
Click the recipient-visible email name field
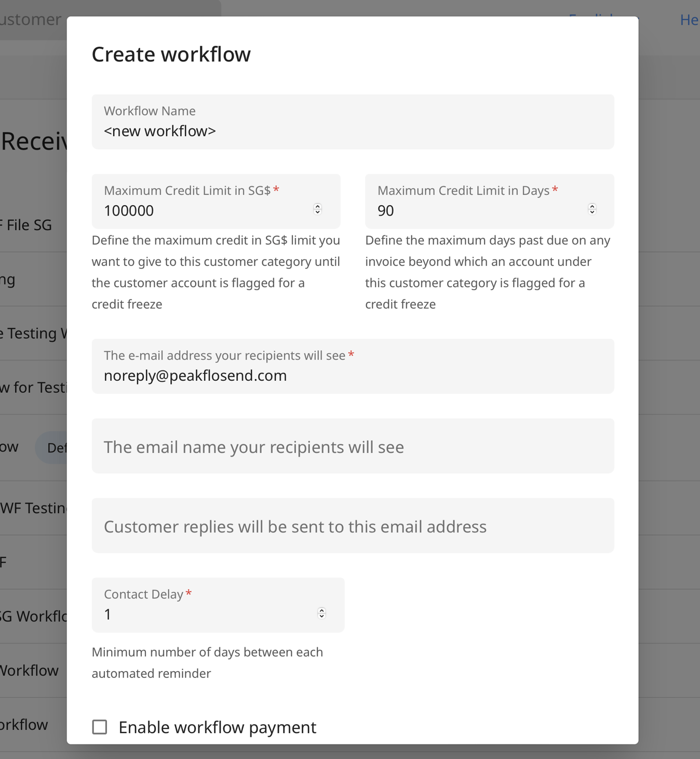[352, 446]
